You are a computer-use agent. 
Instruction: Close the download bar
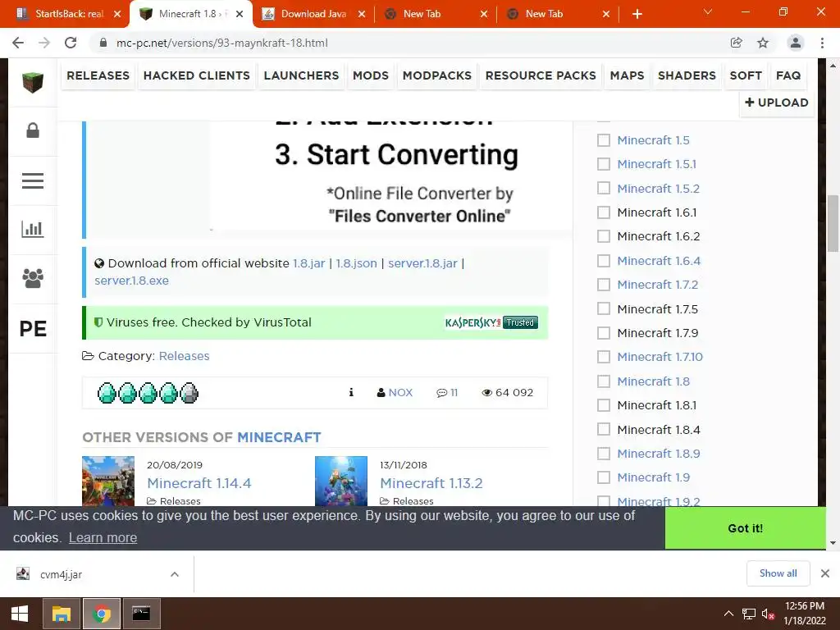(825, 573)
